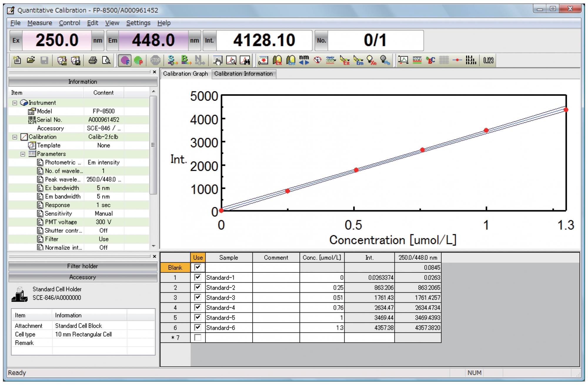Switch to the Calibration Information tab
The width and height of the screenshot is (588, 385).
coord(244,74)
